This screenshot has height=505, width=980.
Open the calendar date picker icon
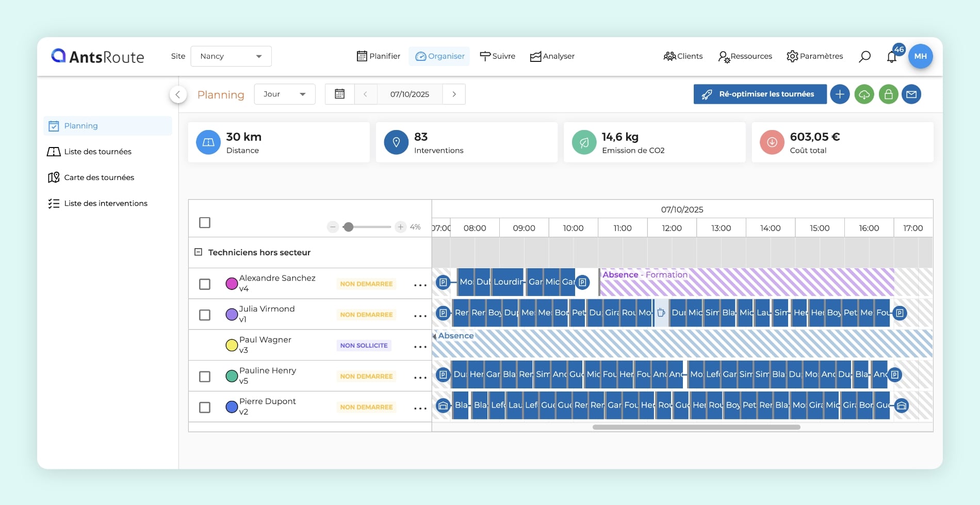coord(339,94)
